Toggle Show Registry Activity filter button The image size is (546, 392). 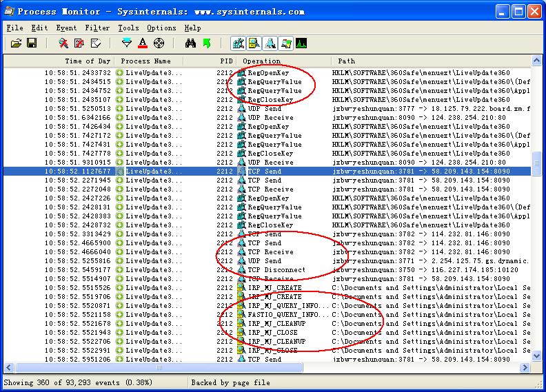[x=239, y=43]
